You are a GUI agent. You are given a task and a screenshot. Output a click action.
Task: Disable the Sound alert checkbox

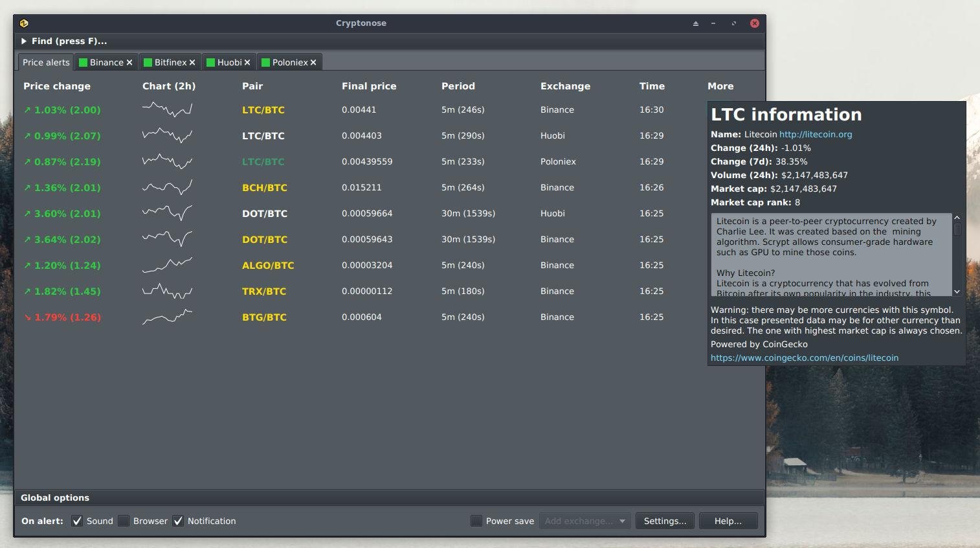(x=78, y=521)
